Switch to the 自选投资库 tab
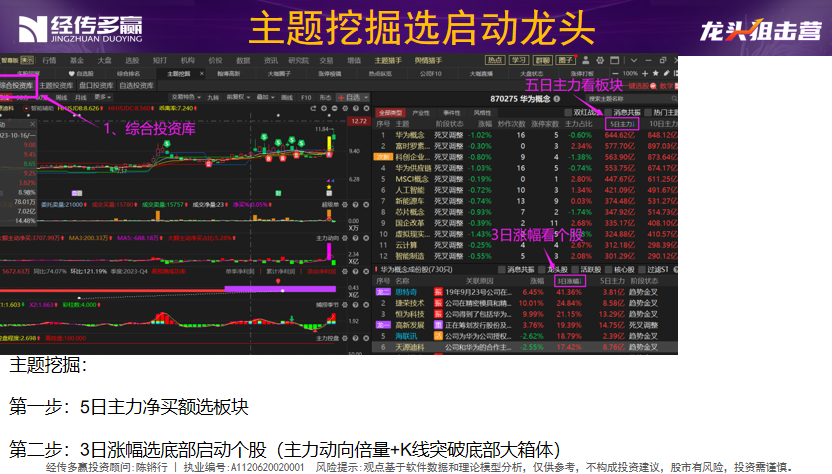 [136, 85]
